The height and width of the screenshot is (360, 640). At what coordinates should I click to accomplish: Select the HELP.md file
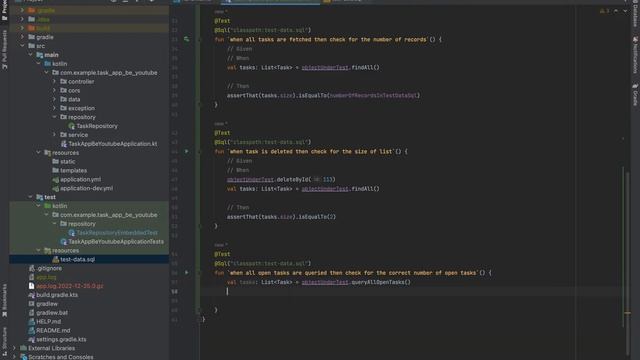[x=48, y=322]
